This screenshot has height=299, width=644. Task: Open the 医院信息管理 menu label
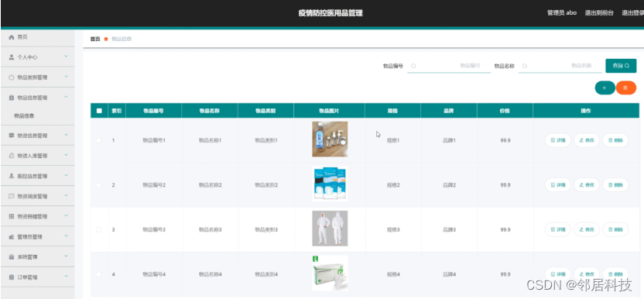(x=32, y=176)
